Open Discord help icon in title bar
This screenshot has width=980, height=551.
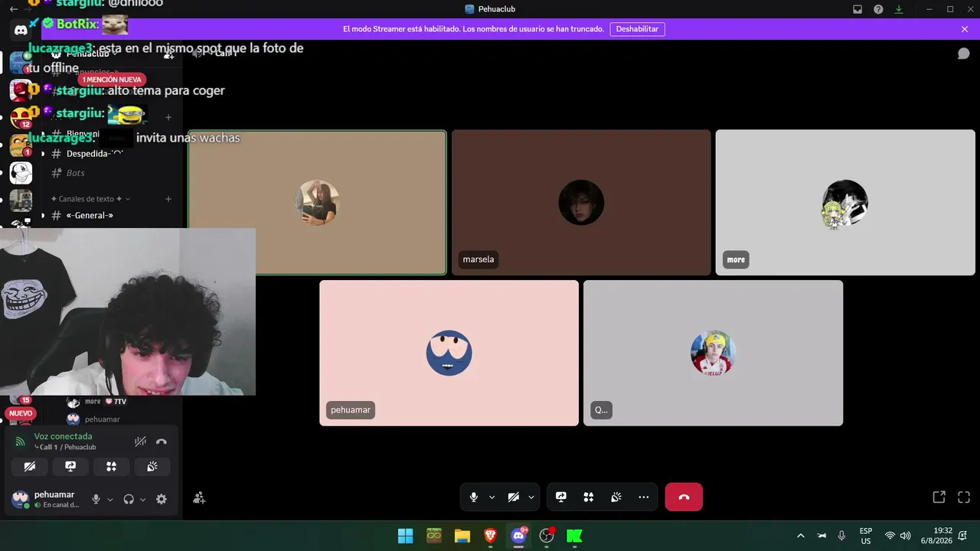point(878,9)
